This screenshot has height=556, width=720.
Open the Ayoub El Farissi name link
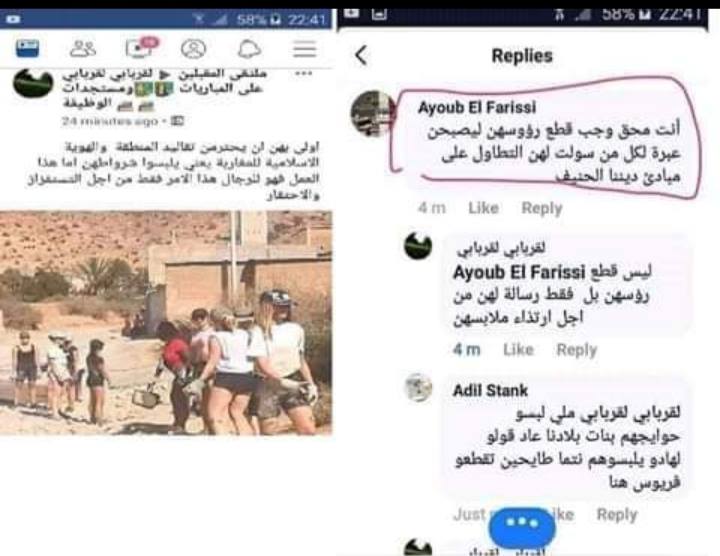(477, 107)
